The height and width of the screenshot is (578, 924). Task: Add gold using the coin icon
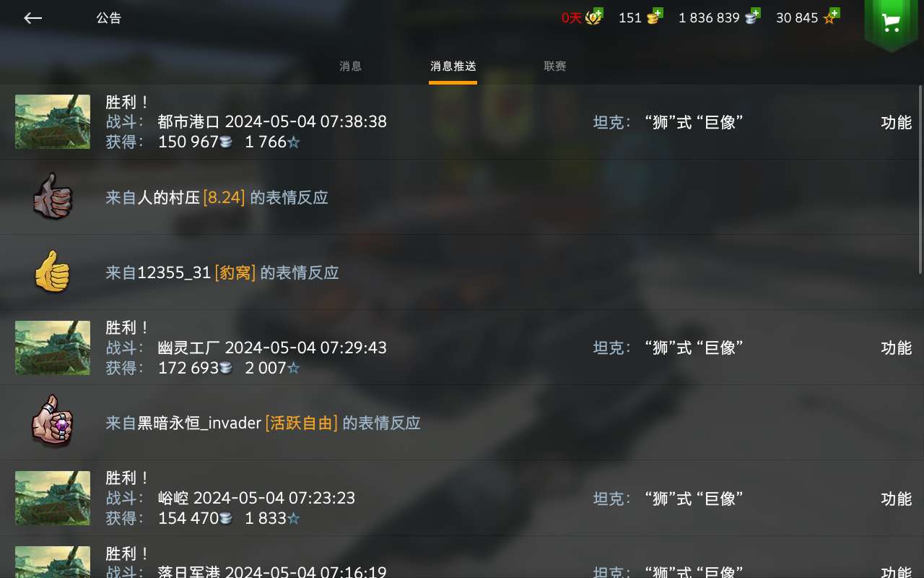tap(654, 17)
